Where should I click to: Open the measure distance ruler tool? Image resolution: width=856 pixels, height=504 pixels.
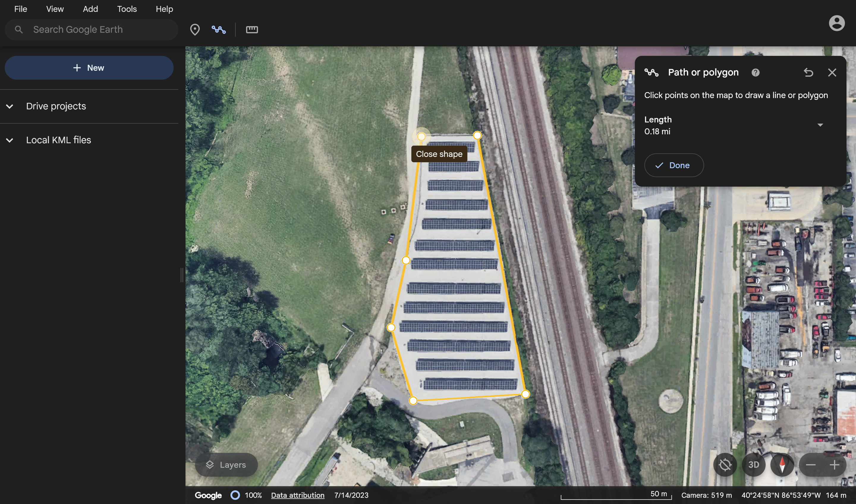252,29
